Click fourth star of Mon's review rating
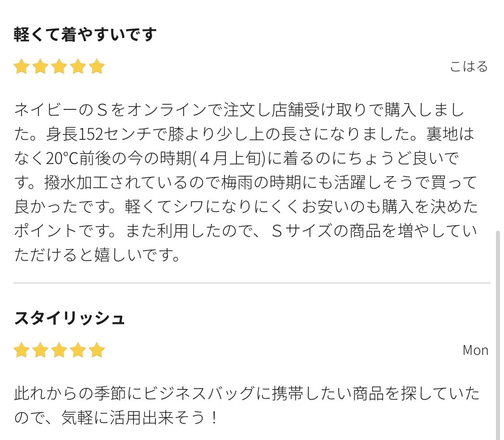This screenshot has width=504, height=440. coord(78,350)
